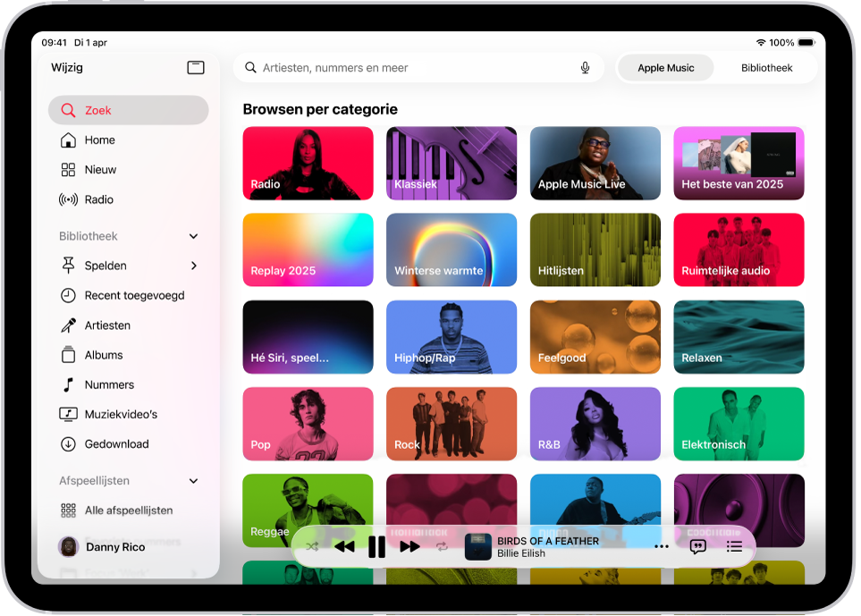Open Albums in the library

pos(128,355)
